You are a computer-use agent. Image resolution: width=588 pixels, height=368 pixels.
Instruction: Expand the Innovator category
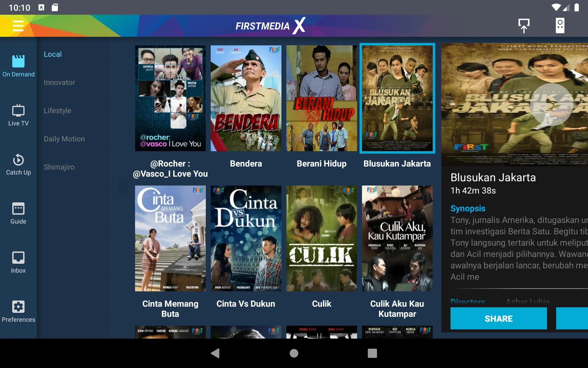click(x=59, y=82)
